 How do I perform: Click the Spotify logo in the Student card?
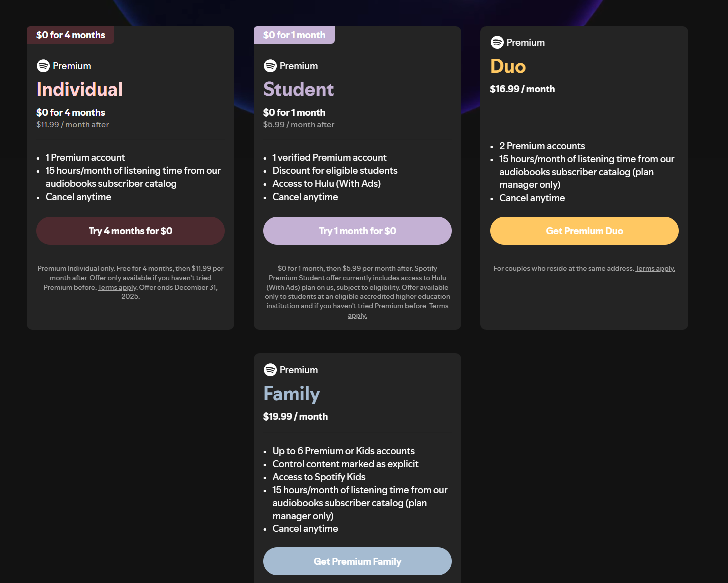pyautogui.click(x=270, y=66)
